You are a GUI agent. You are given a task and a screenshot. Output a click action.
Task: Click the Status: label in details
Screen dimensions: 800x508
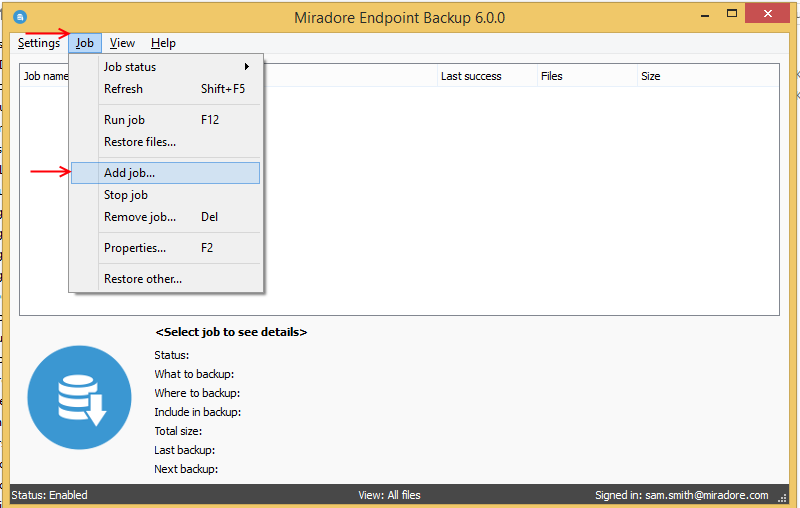click(171, 355)
